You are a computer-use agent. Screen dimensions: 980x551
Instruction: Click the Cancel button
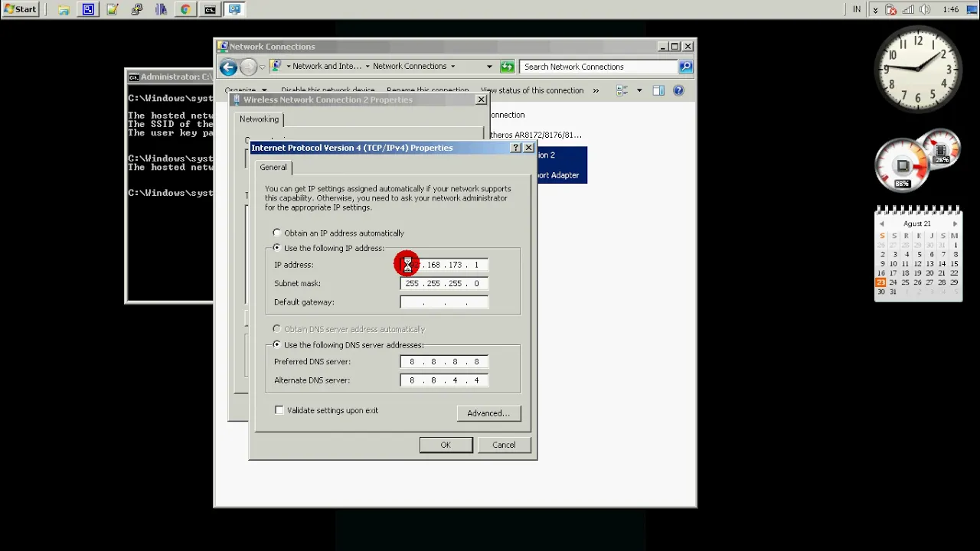(504, 445)
